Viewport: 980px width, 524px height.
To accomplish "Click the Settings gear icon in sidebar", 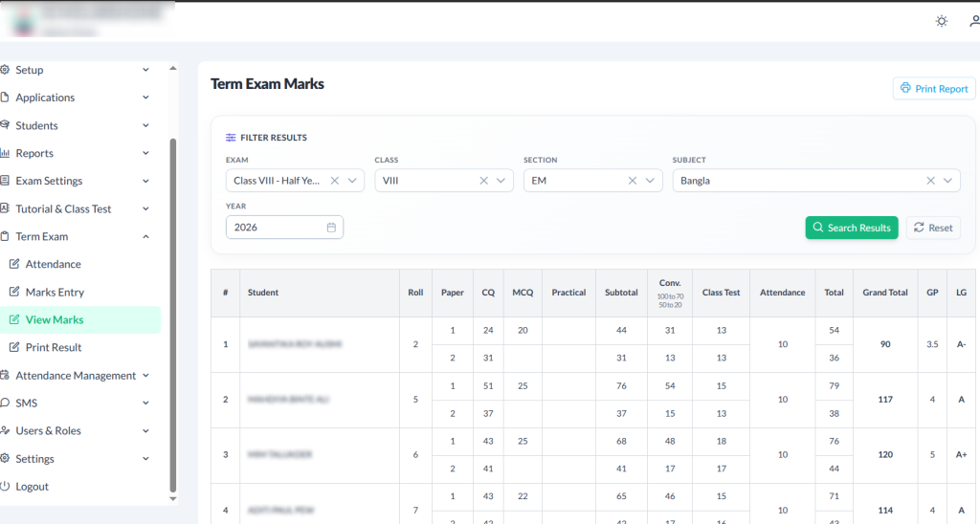I will coord(5,458).
